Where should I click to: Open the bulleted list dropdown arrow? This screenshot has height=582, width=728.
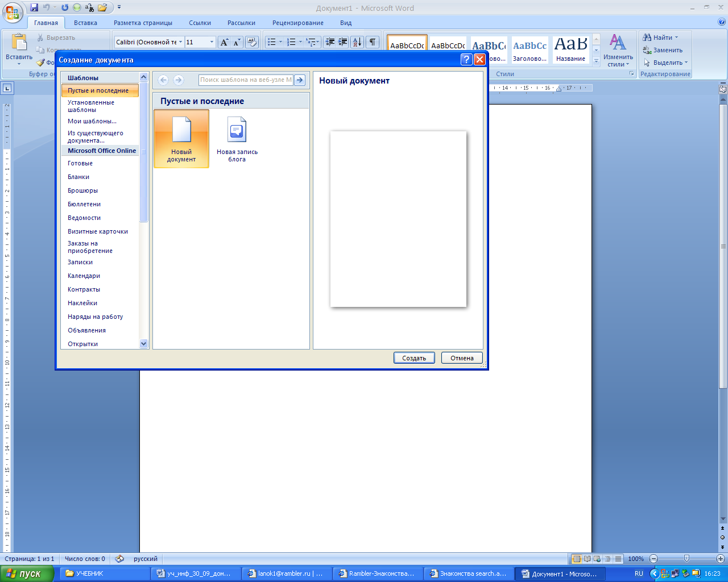pos(280,42)
